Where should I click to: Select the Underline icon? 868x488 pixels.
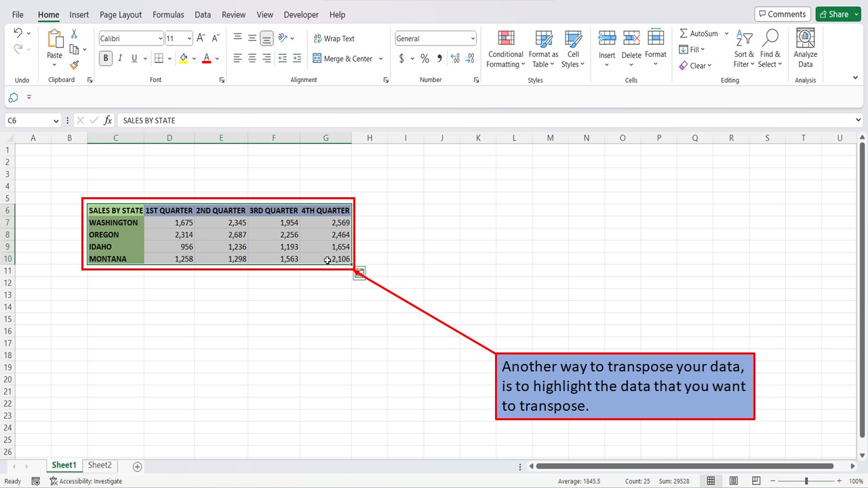(x=133, y=58)
